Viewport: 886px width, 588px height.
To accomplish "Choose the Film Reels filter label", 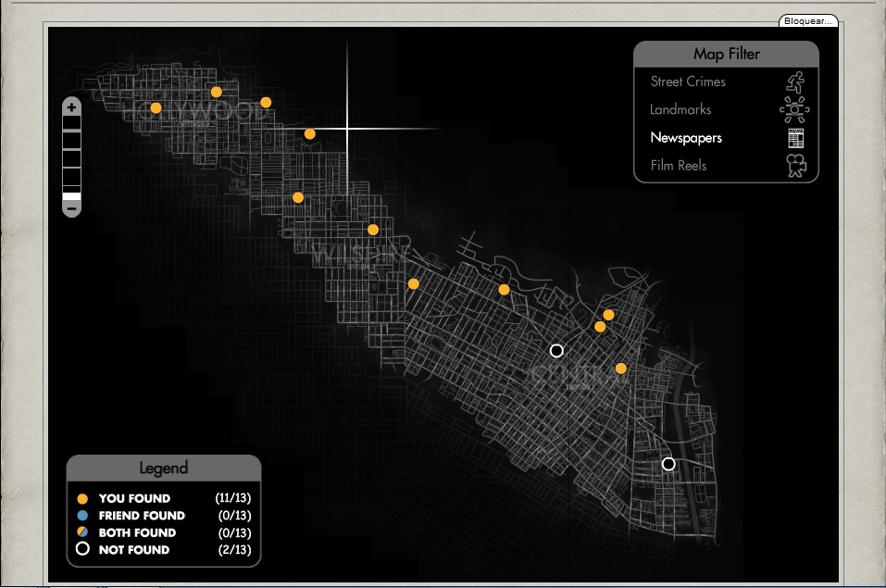I will (679, 166).
